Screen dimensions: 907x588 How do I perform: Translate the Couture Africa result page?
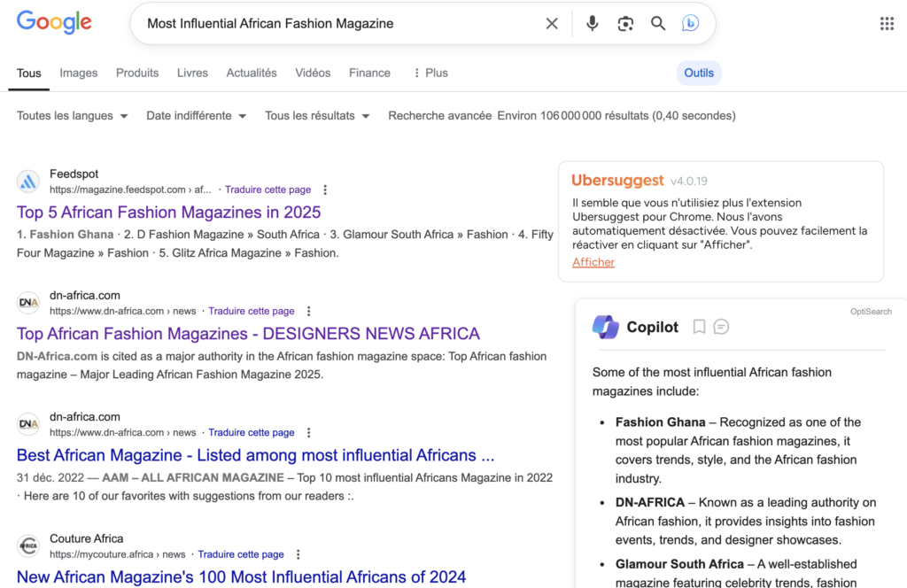point(241,554)
